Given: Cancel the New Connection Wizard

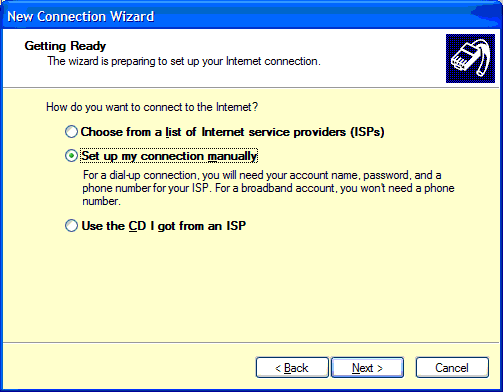Looking at the screenshot, I should (452, 367).
